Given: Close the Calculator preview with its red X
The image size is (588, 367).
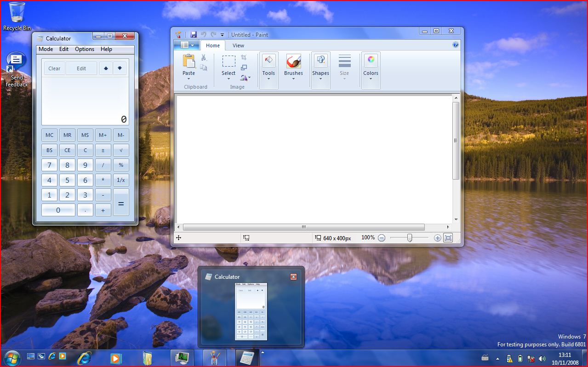Looking at the screenshot, I should click(293, 277).
